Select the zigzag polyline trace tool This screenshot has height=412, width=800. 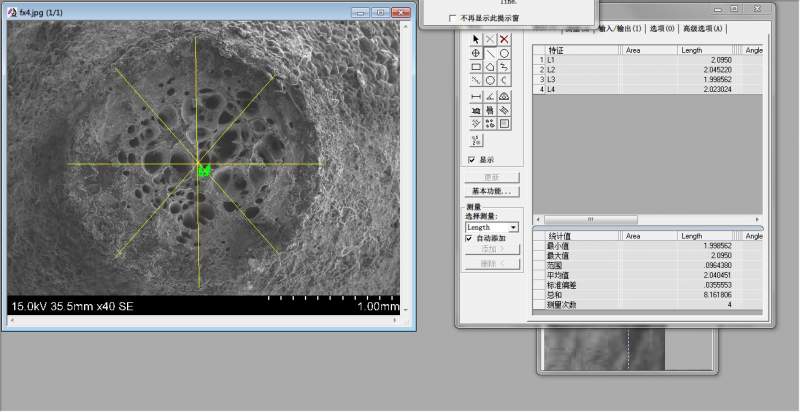(504, 67)
